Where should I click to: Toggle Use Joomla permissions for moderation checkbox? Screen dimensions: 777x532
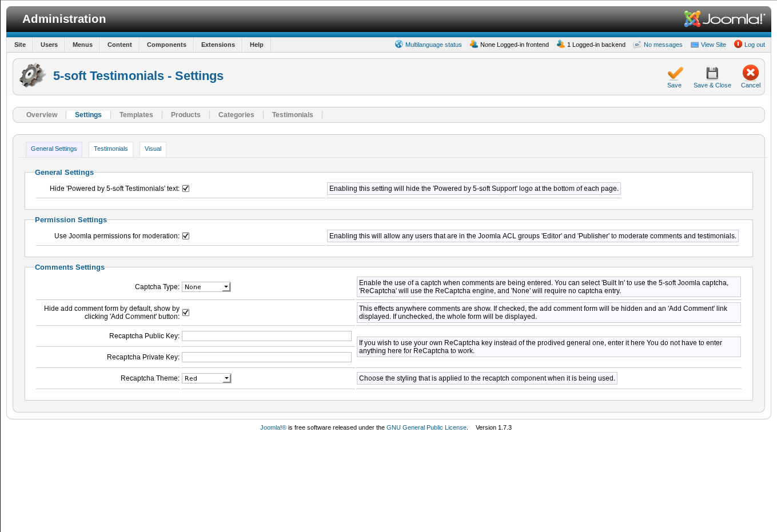(x=186, y=236)
